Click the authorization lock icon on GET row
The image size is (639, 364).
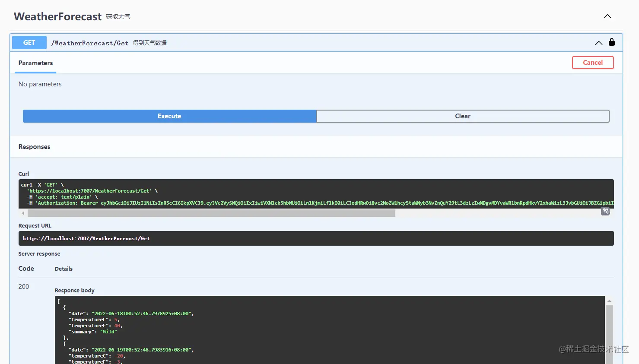tap(612, 42)
